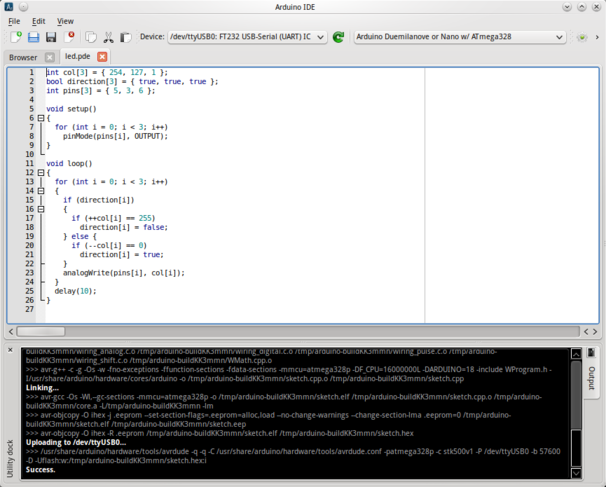Collapse the if-block fold at line 16
This screenshot has height=487, width=606.
click(41, 209)
